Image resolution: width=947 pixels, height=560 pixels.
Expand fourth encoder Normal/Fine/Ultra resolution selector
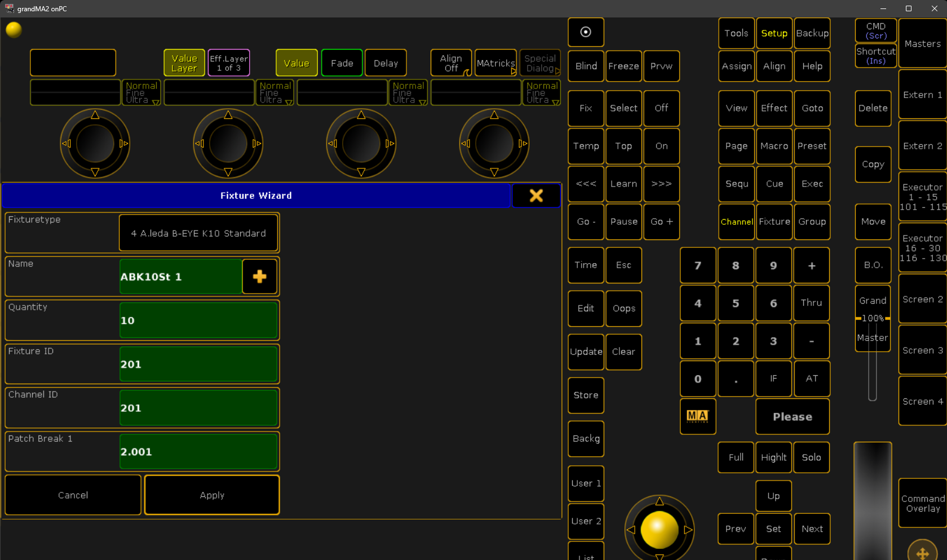click(x=542, y=92)
